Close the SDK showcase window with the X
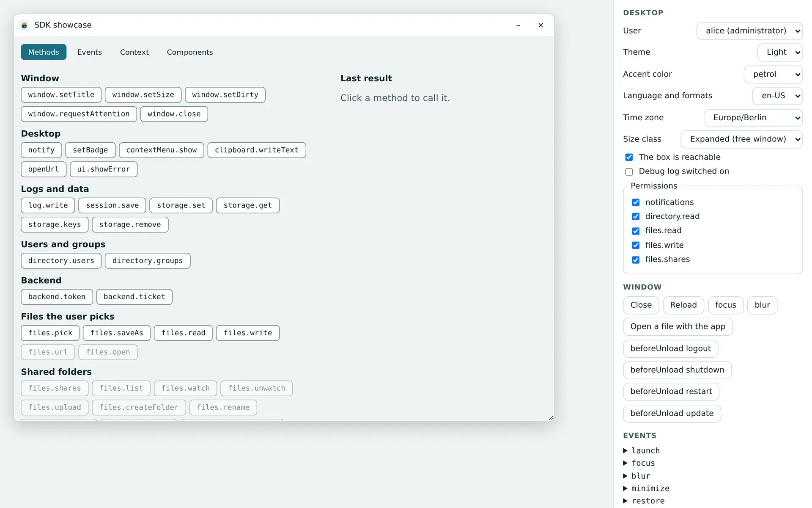 coord(540,25)
